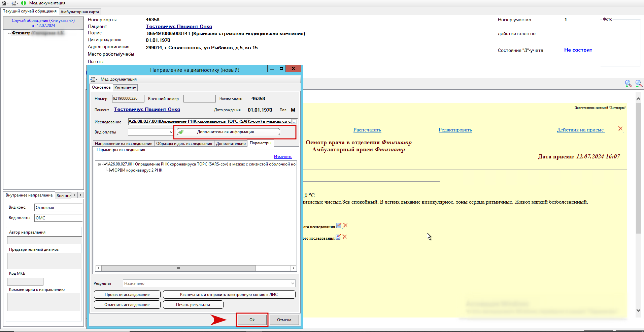Click the upper red delete X in the exam record
Image resolution: width=644 pixels, height=332 pixels.
pyautogui.click(x=345, y=225)
